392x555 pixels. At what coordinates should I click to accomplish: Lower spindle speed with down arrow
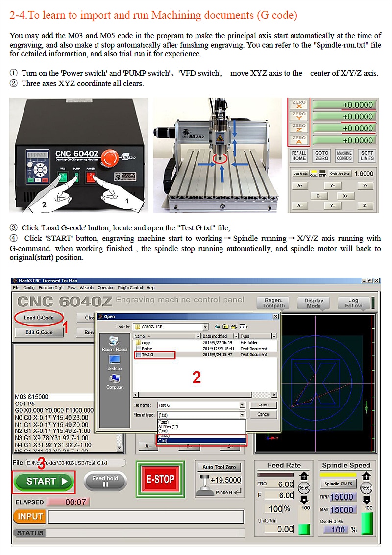tap(366, 500)
